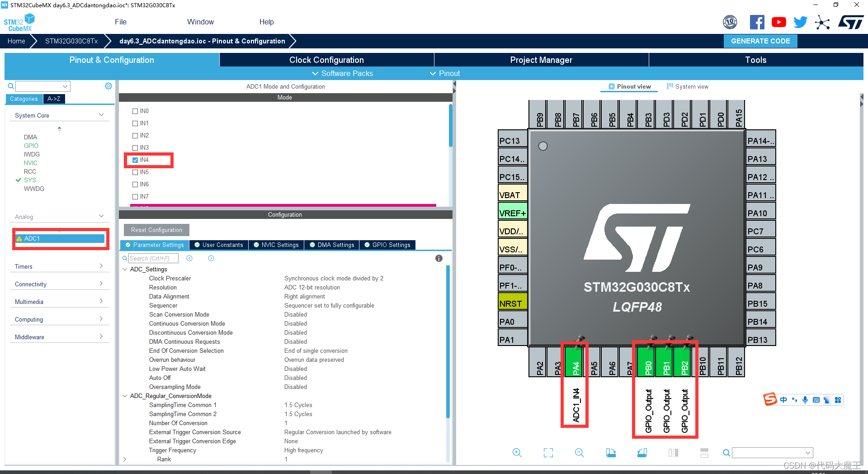Viewport: 868px width, 474px height.
Task: Open the Window menu
Action: pos(200,22)
